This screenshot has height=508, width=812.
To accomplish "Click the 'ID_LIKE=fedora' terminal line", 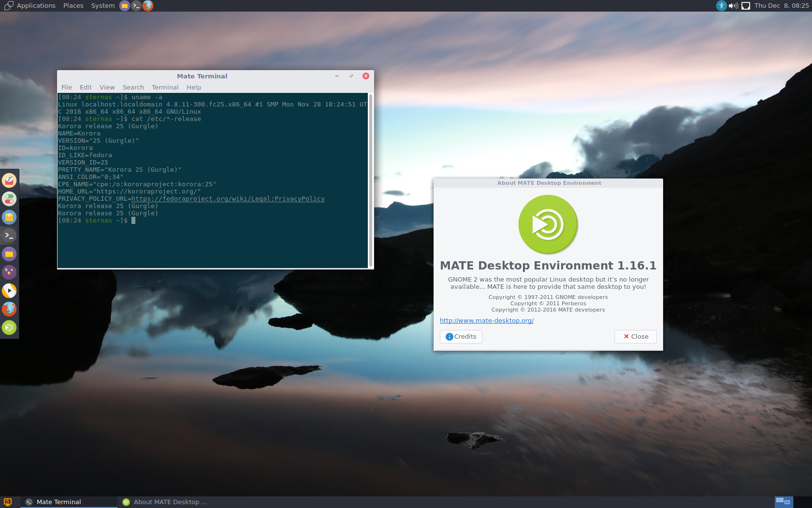I will click(x=85, y=155).
